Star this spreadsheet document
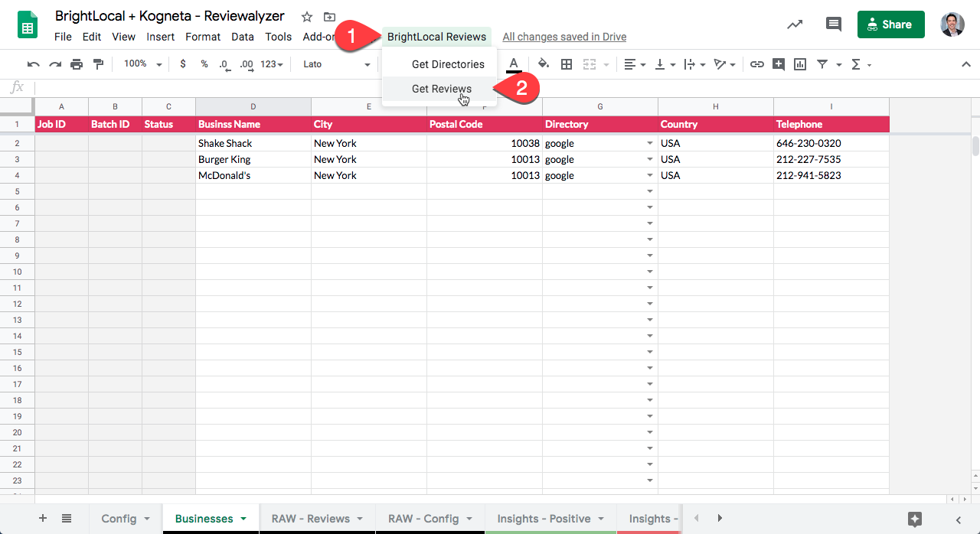This screenshot has width=980, height=534. 307,17
